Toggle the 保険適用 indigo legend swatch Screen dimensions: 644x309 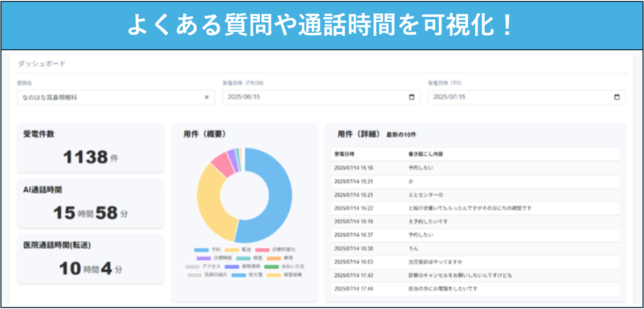click(232, 267)
